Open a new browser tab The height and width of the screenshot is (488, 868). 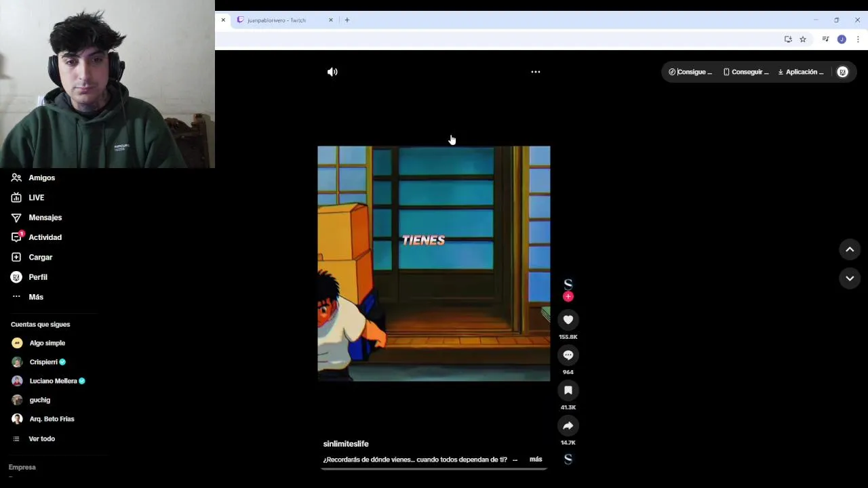(x=347, y=20)
